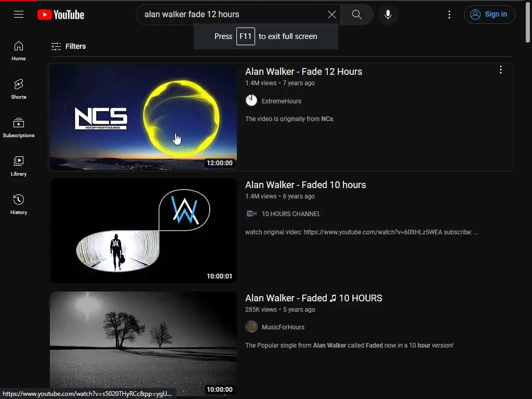
Task: Click the 12:00:00 duration badge
Action: point(220,163)
